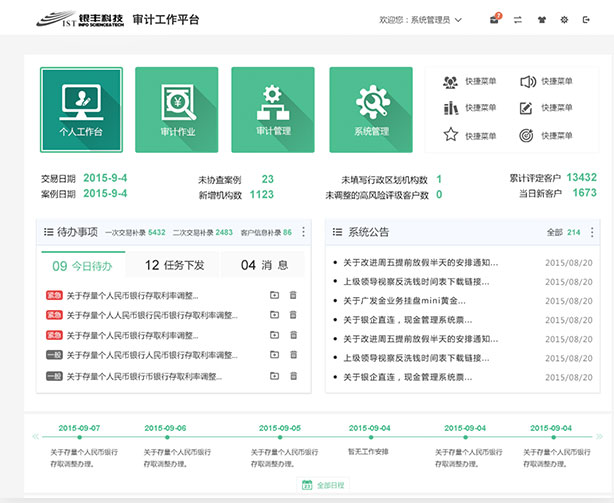The image size is (614, 503).
Task: Archive the second to-do item to folder
Action: (x=274, y=315)
